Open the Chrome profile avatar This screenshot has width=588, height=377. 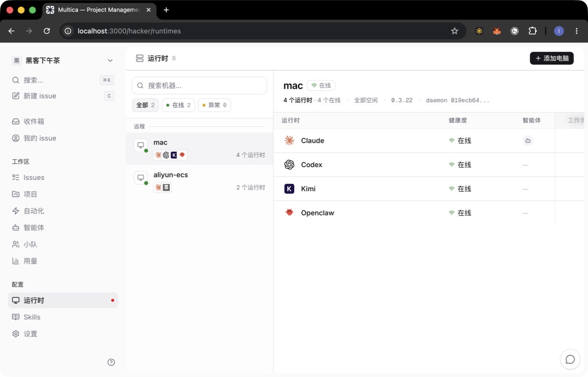point(559,31)
